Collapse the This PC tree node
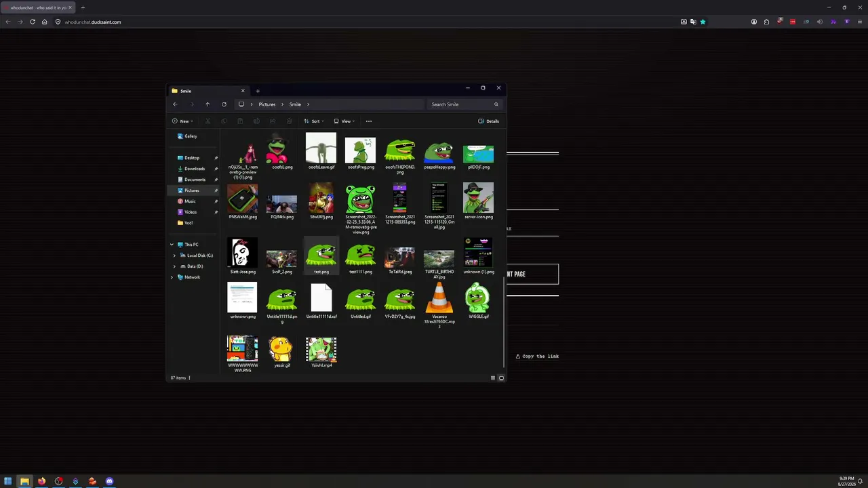The image size is (868, 488). (x=172, y=245)
